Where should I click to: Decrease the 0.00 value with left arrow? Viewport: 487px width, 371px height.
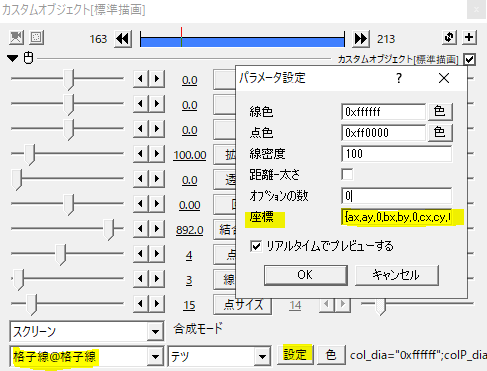pos(141,204)
